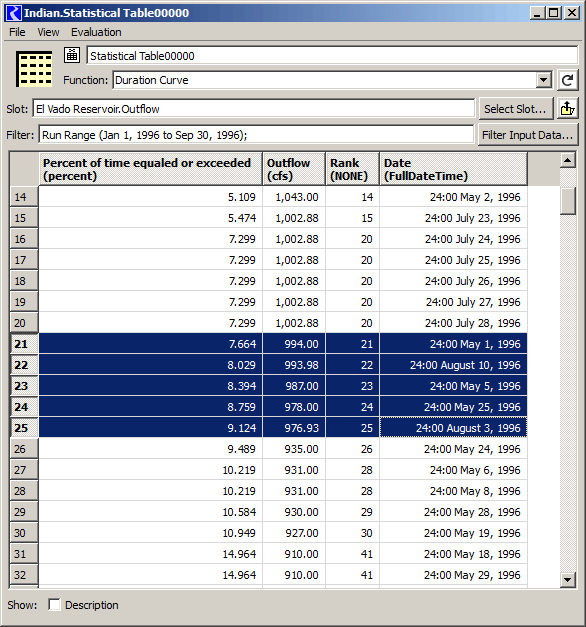
Task: Enable the Show Description checkbox
Action: click(x=54, y=605)
